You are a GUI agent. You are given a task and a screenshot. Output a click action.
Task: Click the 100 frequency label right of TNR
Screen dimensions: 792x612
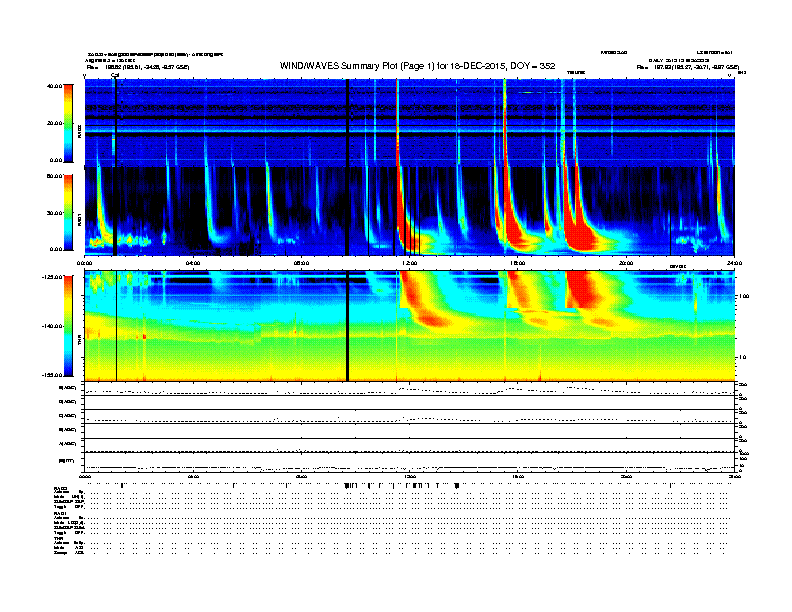click(x=743, y=296)
